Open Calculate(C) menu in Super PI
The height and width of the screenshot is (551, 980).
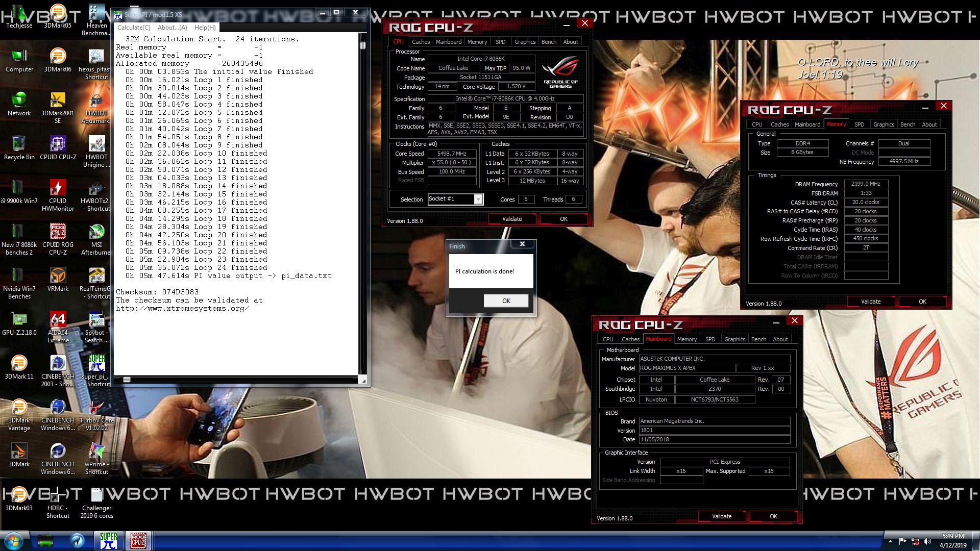(x=134, y=28)
